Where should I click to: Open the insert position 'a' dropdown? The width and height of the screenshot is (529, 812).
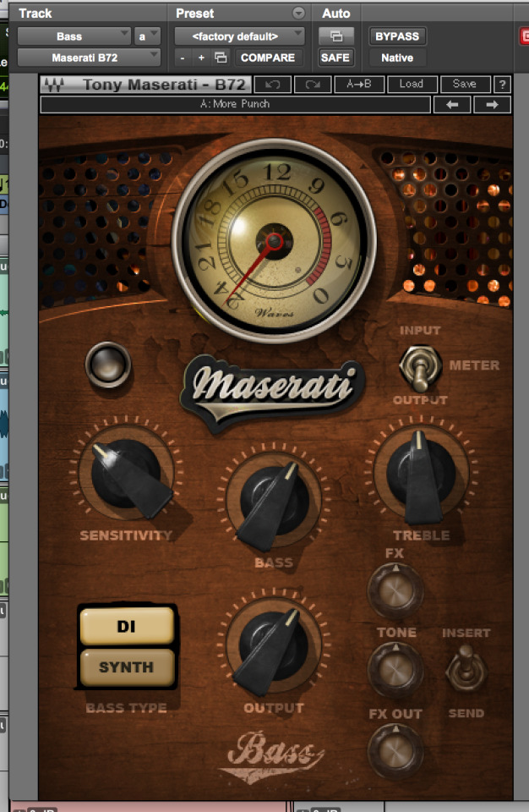coord(147,36)
